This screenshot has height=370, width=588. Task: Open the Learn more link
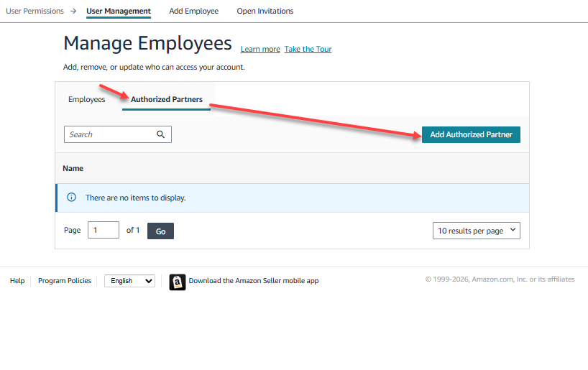(x=260, y=49)
